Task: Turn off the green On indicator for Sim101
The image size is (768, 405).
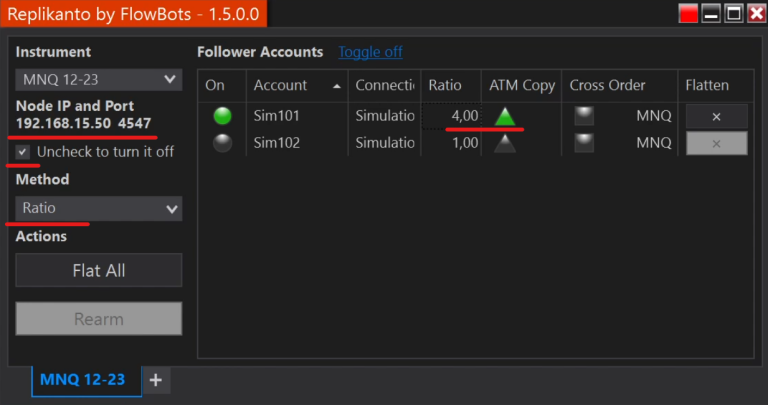Action: click(222, 116)
